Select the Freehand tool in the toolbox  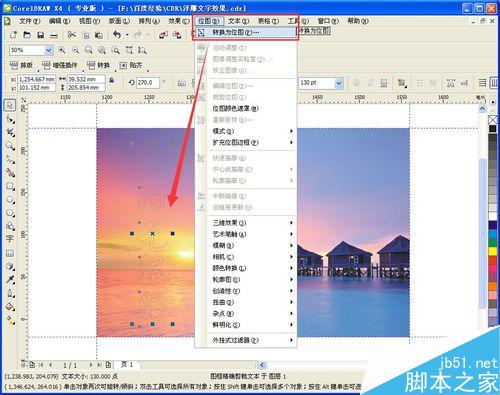(10, 159)
